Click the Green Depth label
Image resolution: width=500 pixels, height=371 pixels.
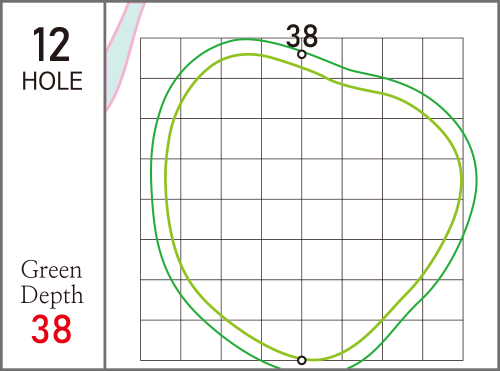coord(52,282)
